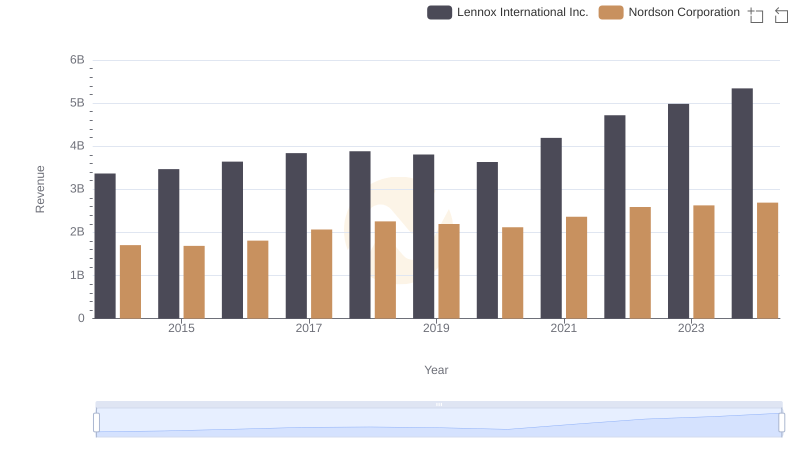
Task: Click the Lennox bar for 2017
Action: point(296,236)
